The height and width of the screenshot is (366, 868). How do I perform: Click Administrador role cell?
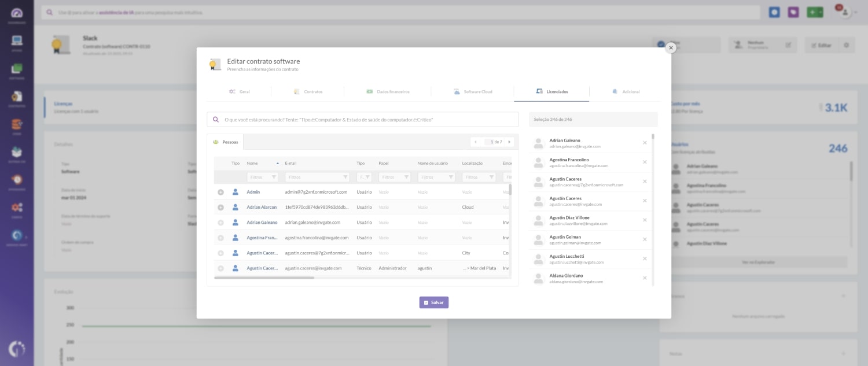pyautogui.click(x=392, y=268)
